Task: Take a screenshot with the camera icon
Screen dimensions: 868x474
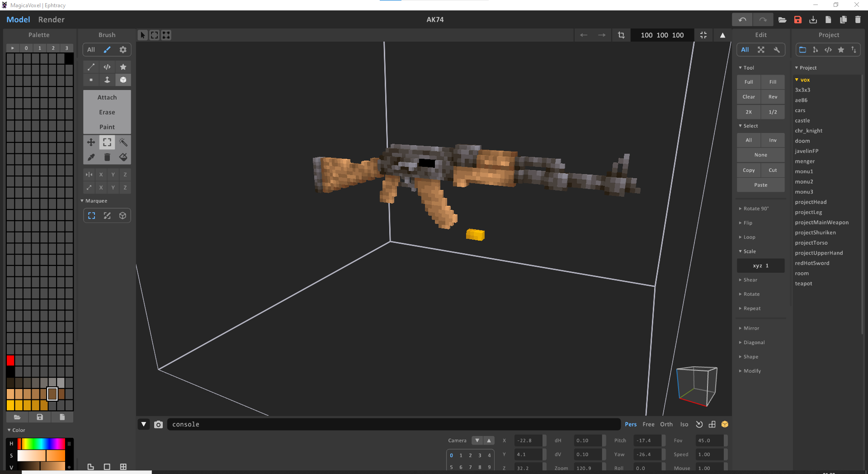Action: [158, 425]
